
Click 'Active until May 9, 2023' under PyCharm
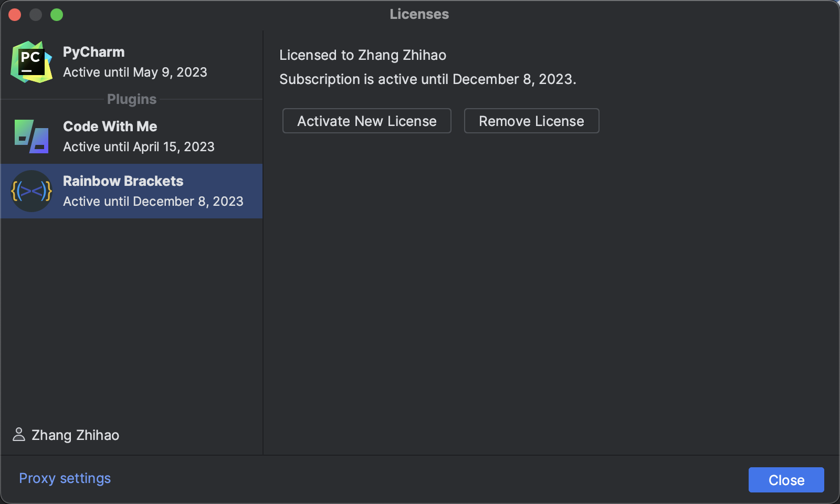point(135,72)
